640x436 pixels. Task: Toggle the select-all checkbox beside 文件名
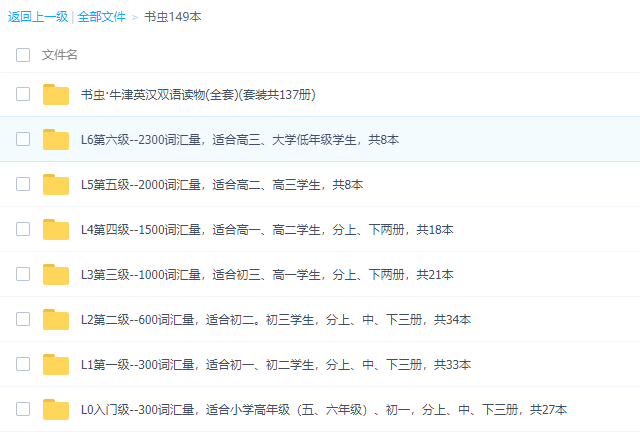(23, 55)
